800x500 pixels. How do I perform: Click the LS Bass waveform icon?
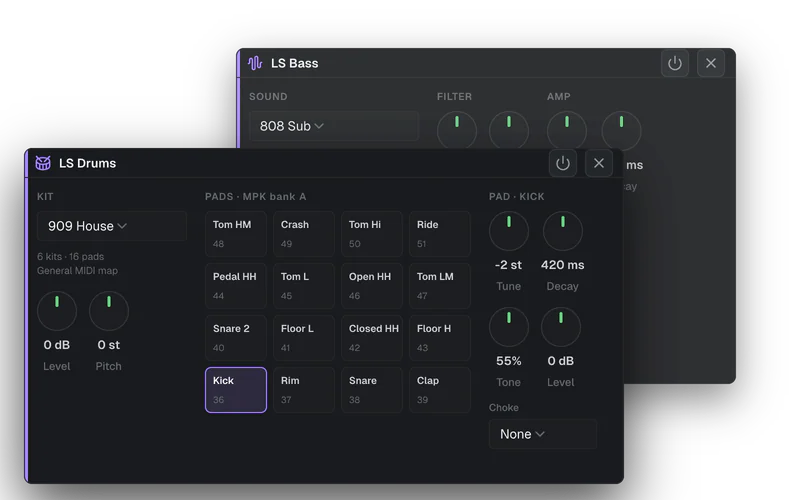pyautogui.click(x=255, y=63)
